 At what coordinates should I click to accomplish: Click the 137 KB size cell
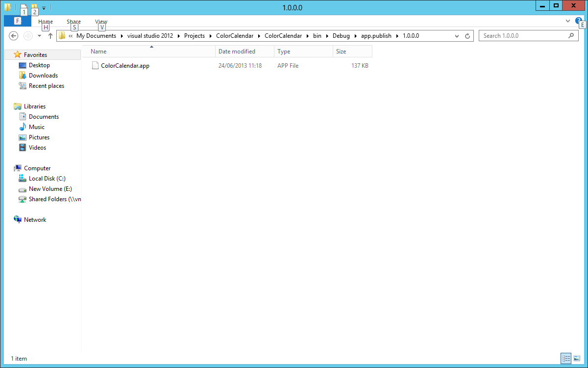[x=360, y=66]
